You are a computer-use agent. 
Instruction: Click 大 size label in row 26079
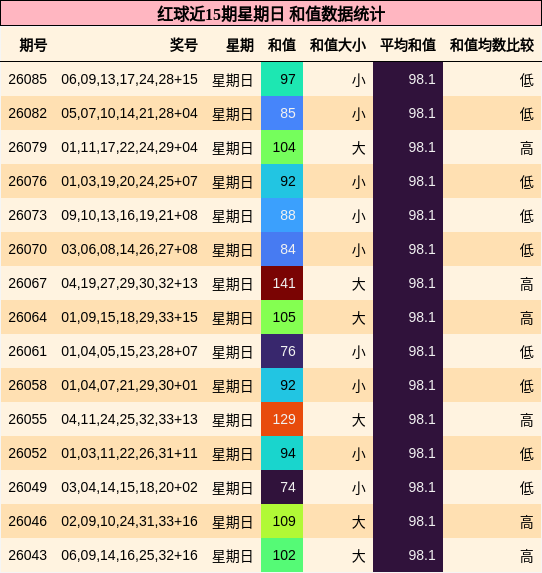point(359,148)
